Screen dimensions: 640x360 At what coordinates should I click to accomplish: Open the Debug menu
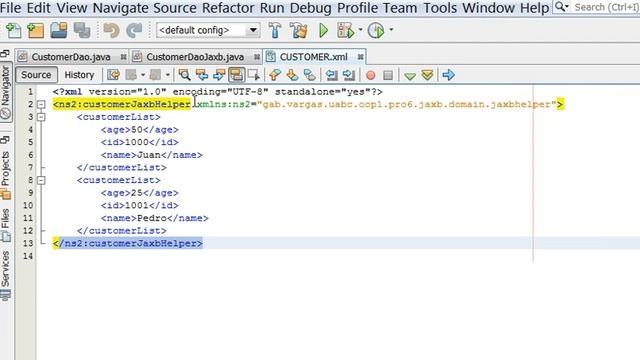click(311, 7)
